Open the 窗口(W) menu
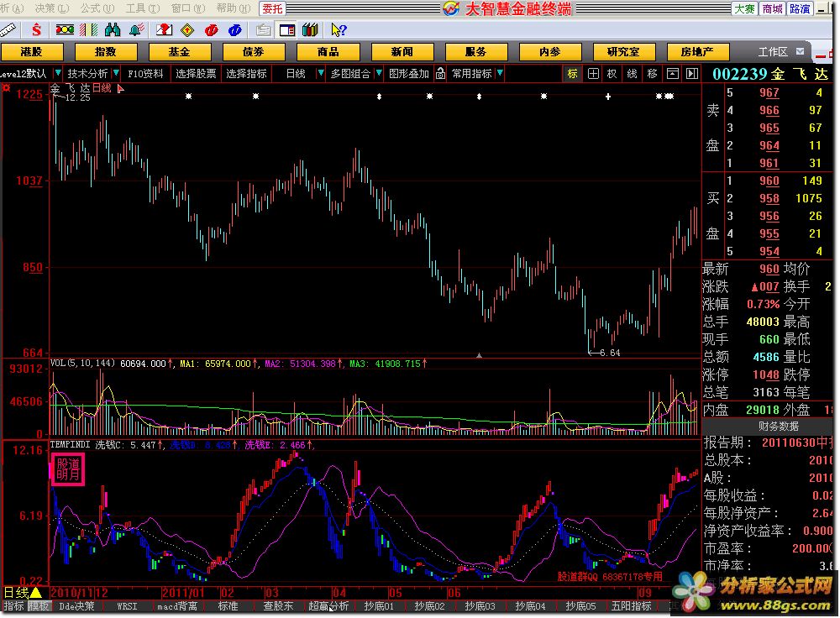The height and width of the screenshot is (618, 840). 188,8
